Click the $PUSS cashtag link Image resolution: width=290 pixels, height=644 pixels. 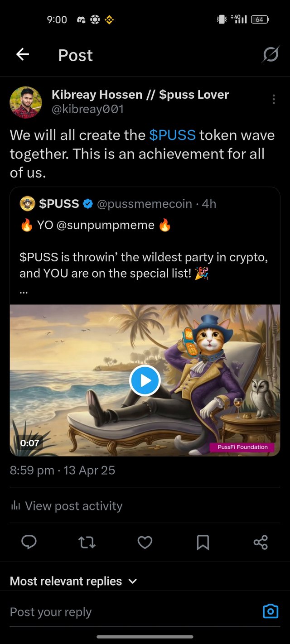tap(172, 135)
